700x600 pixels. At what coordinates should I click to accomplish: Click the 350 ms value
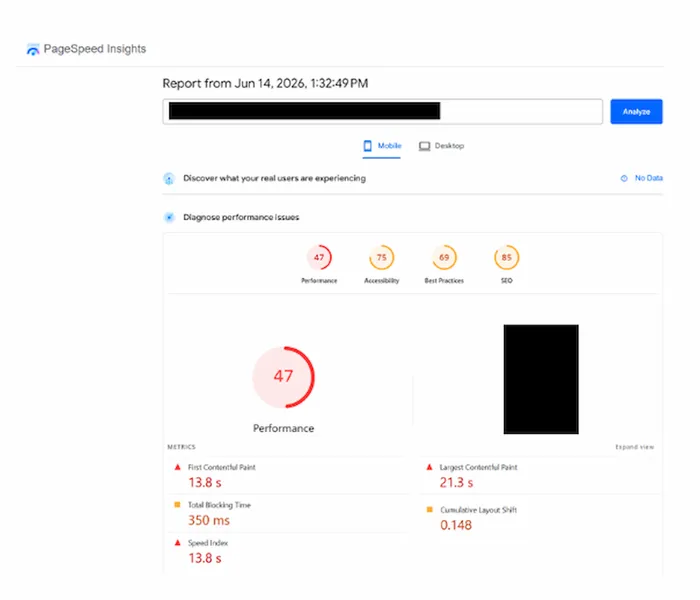(209, 521)
